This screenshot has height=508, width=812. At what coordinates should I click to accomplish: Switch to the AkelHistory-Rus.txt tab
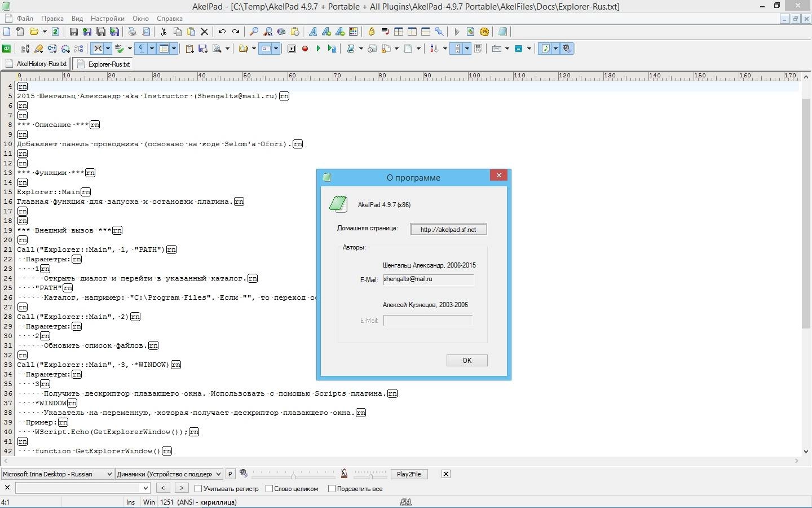pyautogui.click(x=36, y=64)
